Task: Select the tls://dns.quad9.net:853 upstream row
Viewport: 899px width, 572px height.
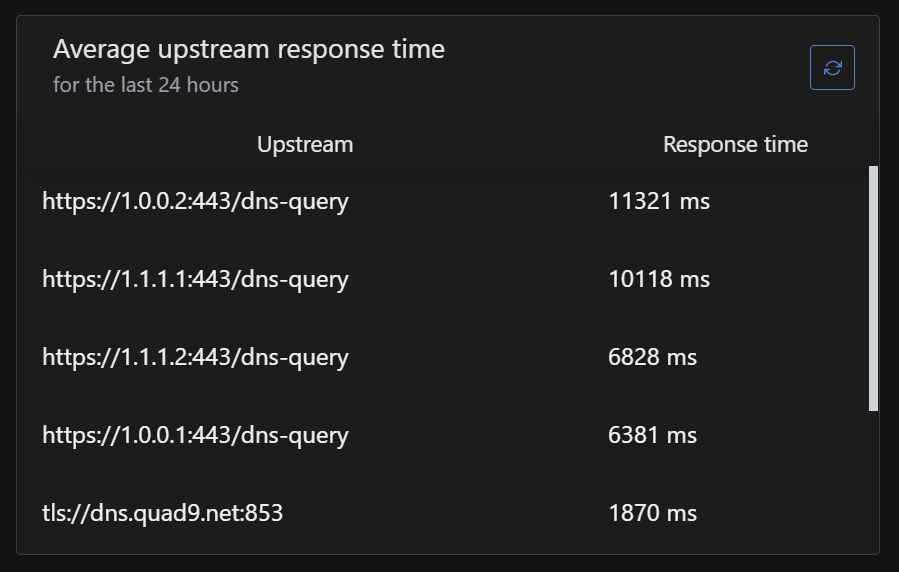Action: (163, 513)
